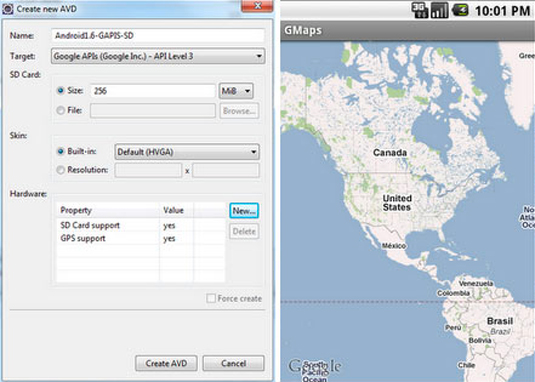The height and width of the screenshot is (382, 535).
Task: Click the Create AVD button
Action: 166,363
